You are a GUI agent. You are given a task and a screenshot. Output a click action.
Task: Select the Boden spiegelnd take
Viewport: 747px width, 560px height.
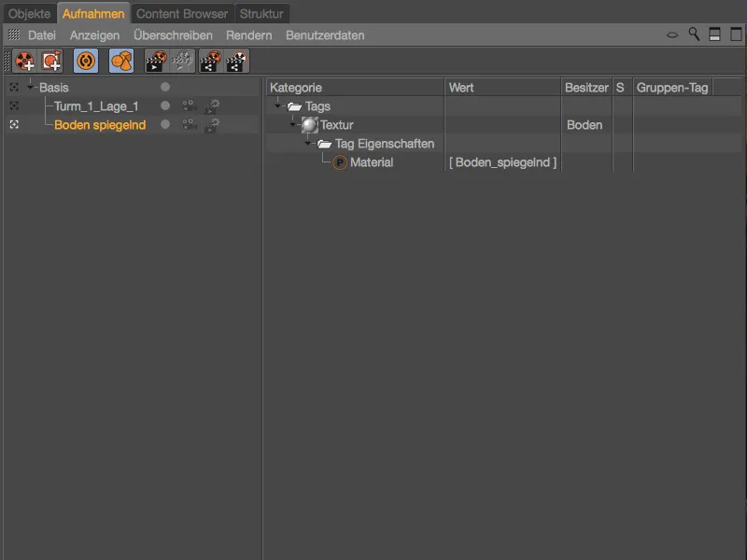click(x=100, y=125)
